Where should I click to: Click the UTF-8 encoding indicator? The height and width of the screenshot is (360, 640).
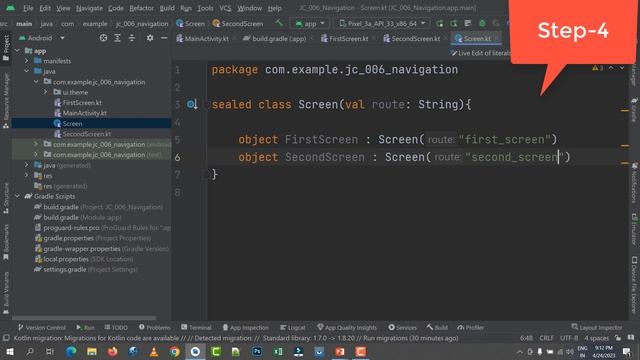coord(569,338)
